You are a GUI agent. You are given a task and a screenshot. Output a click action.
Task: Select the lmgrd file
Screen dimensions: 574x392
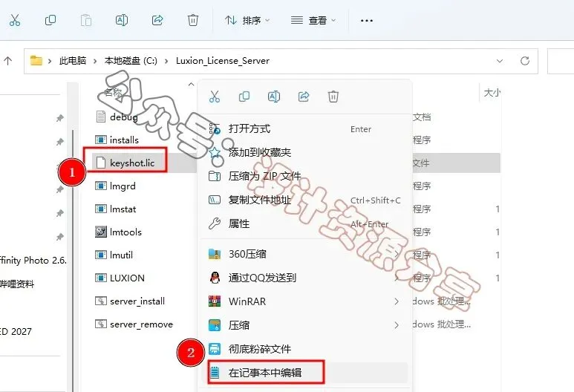123,186
